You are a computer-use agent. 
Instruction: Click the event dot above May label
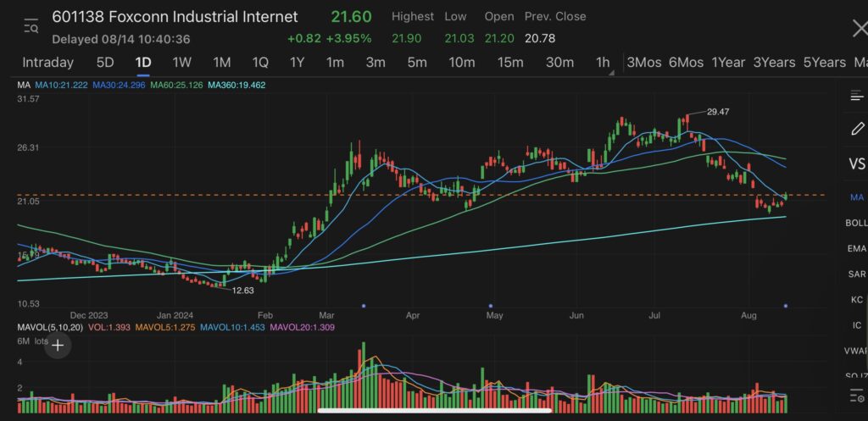pos(491,306)
